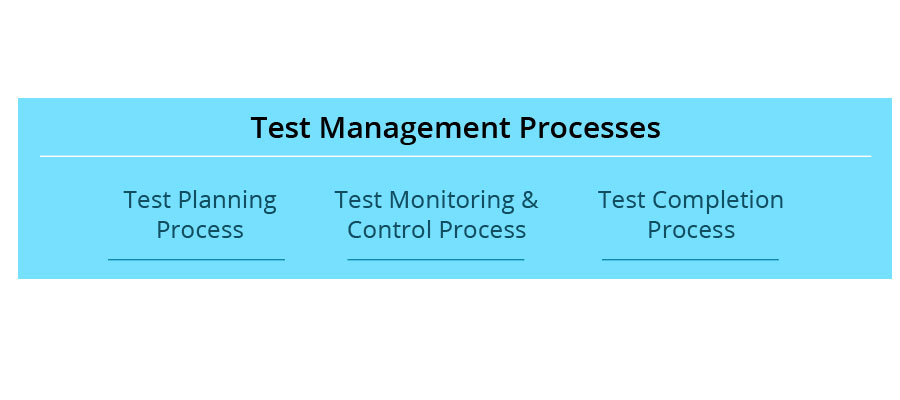Click the word Control
The width and height of the screenshot is (900, 400).
[389, 230]
